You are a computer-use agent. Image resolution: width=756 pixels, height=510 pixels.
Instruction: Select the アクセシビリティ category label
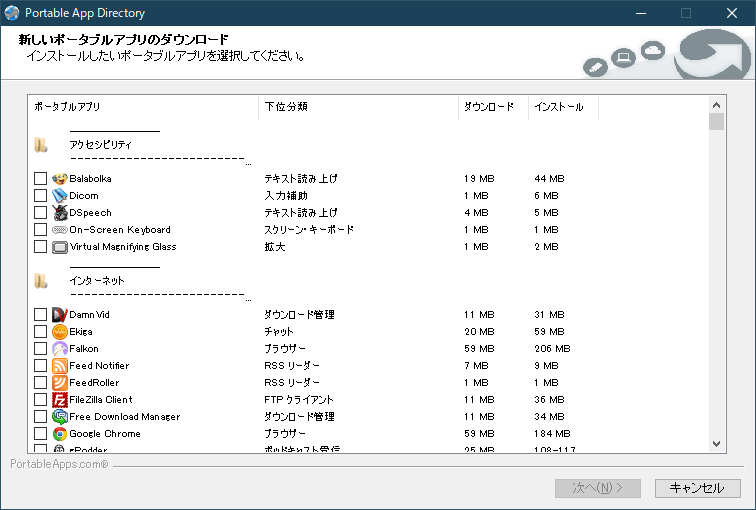click(100, 145)
